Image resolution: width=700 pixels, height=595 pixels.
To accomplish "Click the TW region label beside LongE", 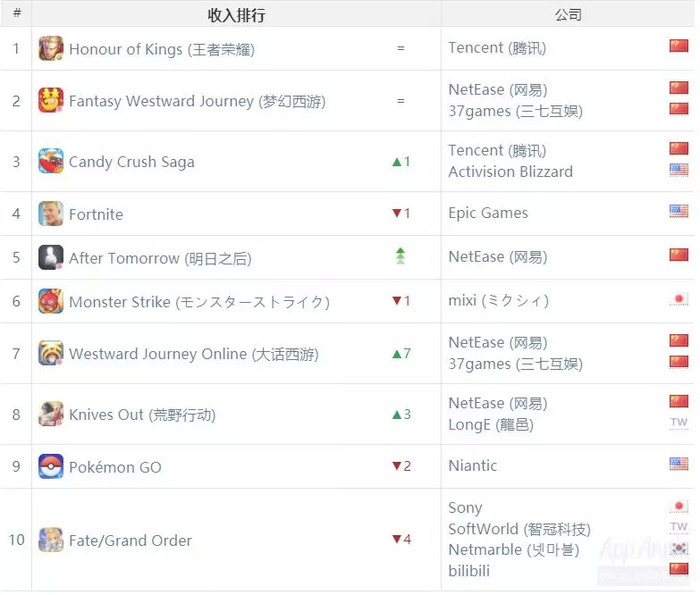I will pos(679,422).
